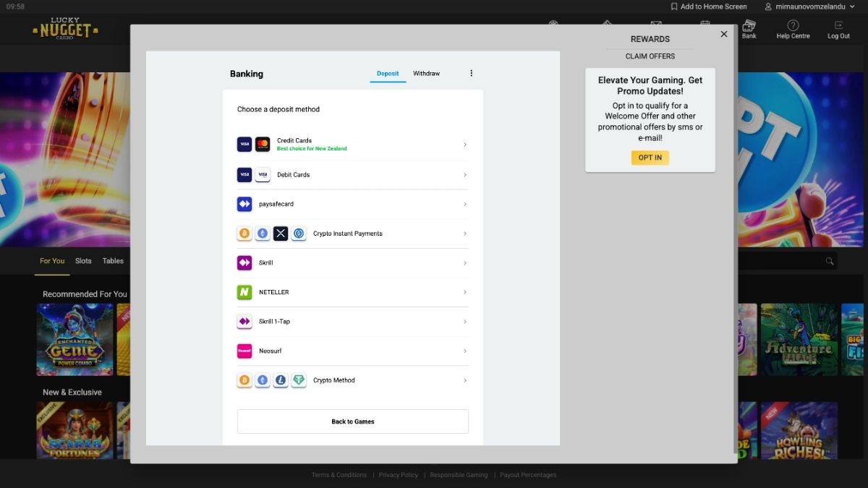868x488 pixels.
Task: Expand the Crypto Instant Payments chevron
Action: [x=465, y=234]
